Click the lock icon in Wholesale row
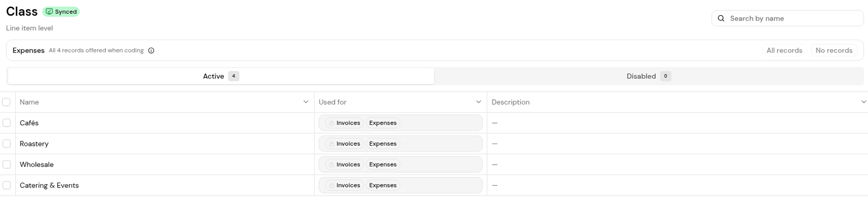 click(331, 165)
